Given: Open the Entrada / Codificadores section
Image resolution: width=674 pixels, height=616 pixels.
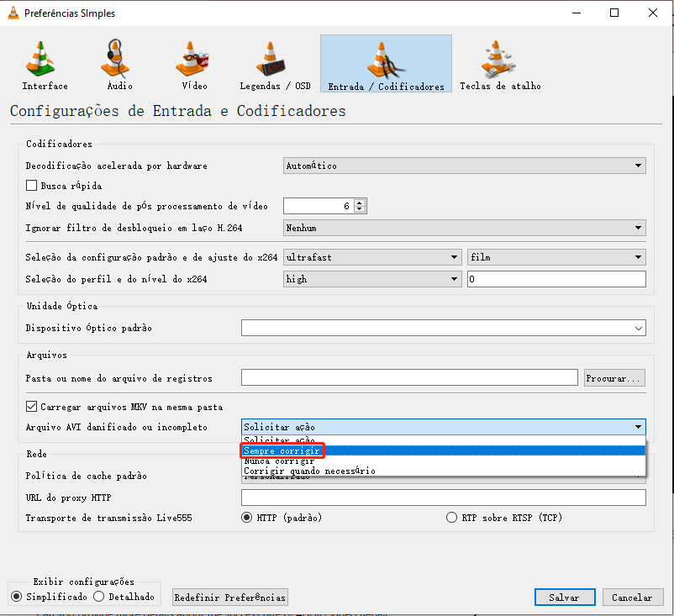Looking at the screenshot, I should (x=386, y=63).
